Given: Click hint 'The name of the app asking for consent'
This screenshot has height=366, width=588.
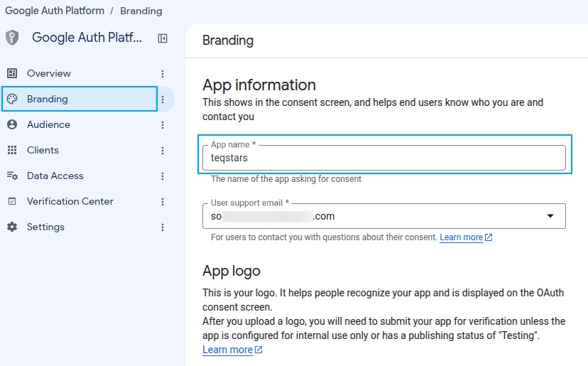Looking at the screenshot, I should pos(286,179).
